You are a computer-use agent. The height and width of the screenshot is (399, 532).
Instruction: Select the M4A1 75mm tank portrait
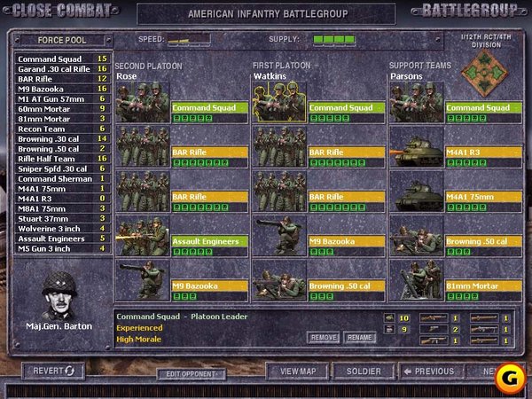[417, 192]
